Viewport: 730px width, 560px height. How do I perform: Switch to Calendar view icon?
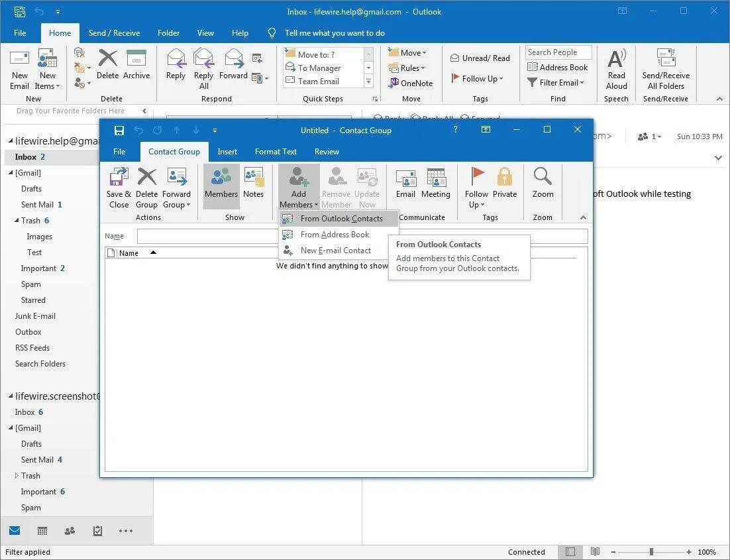pos(42,531)
